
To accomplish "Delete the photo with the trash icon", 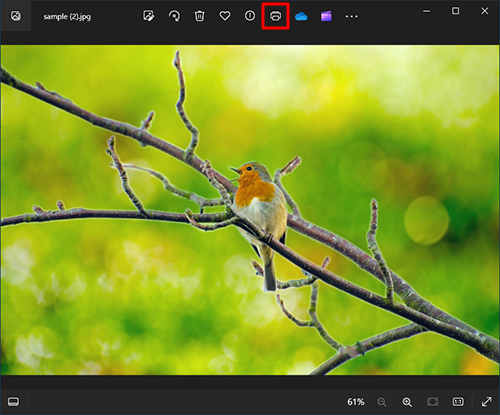I will 199,16.
